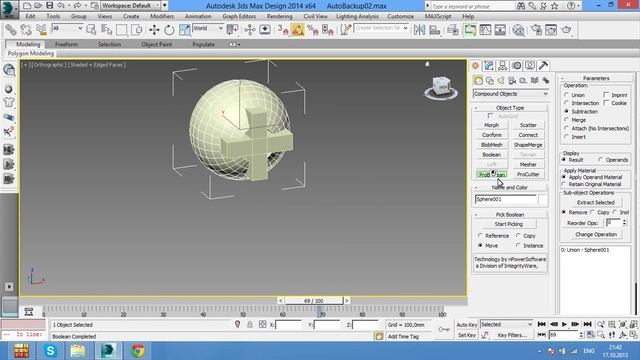Collapse the Pick Boolean rollout
This screenshot has height=360, width=640.
point(510,214)
